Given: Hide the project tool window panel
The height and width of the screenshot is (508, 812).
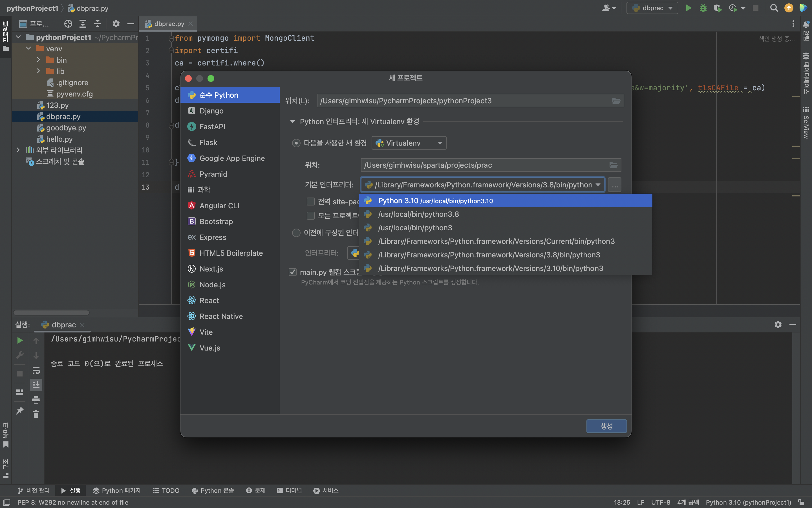Looking at the screenshot, I should 131,24.
